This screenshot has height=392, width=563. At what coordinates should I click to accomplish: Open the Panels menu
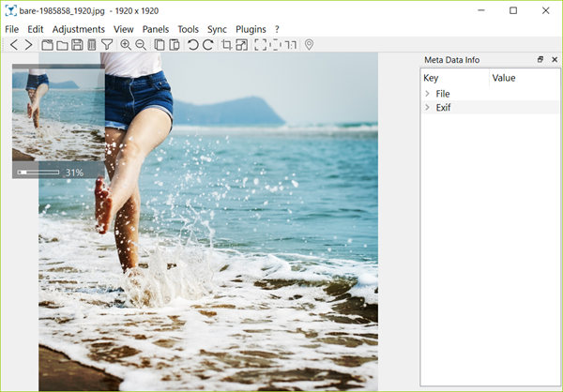tap(156, 29)
